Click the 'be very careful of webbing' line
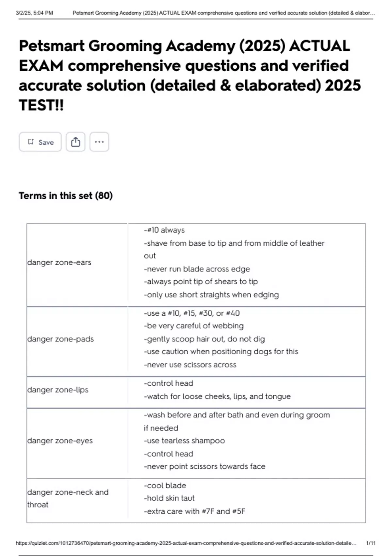The image size is (392, 556). click(x=194, y=326)
